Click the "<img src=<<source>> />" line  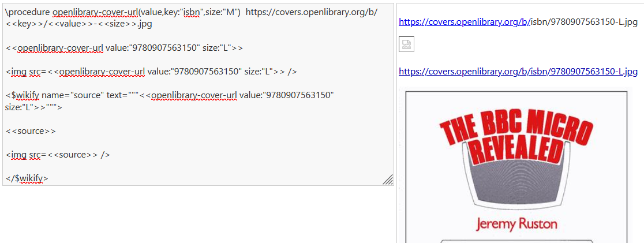pos(58,155)
